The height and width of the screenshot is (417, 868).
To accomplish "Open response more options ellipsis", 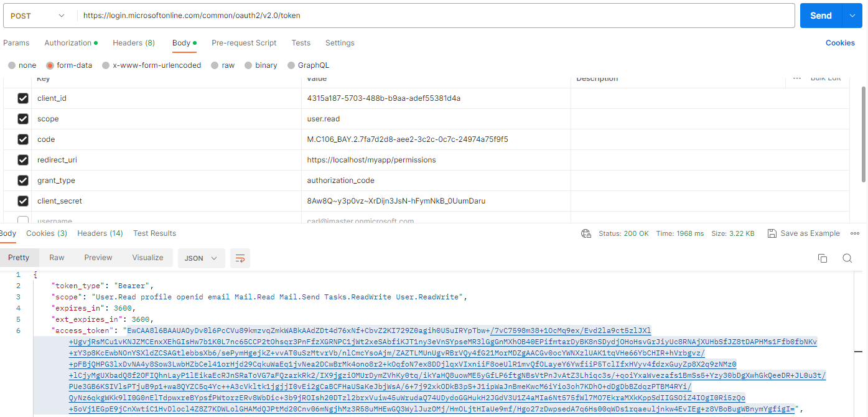I will click(x=854, y=233).
